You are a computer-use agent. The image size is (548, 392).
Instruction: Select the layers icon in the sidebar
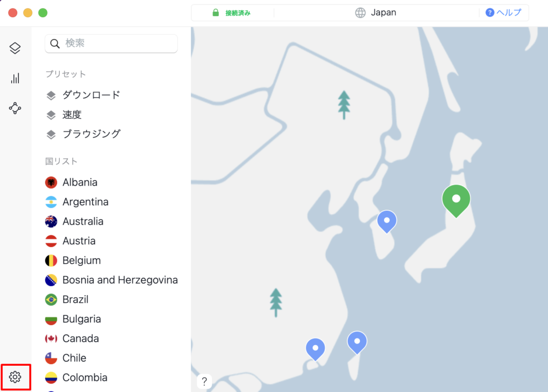pyautogui.click(x=15, y=48)
